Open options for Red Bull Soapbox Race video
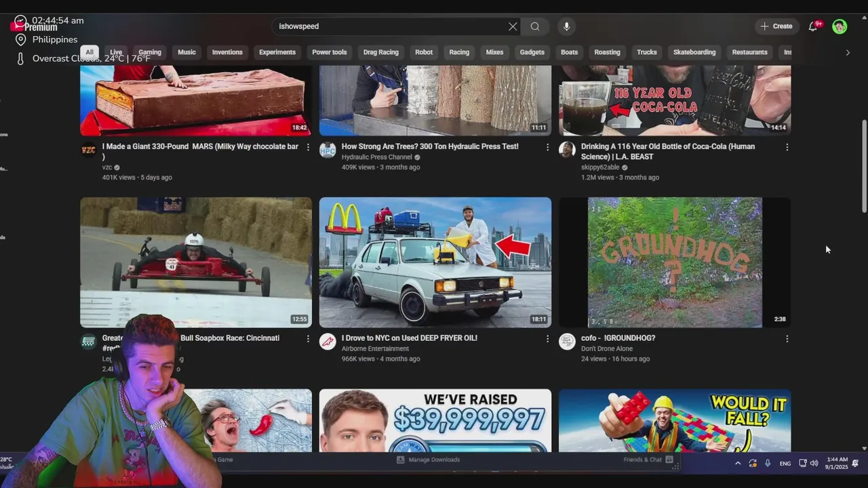The height and width of the screenshot is (488, 868). click(308, 339)
